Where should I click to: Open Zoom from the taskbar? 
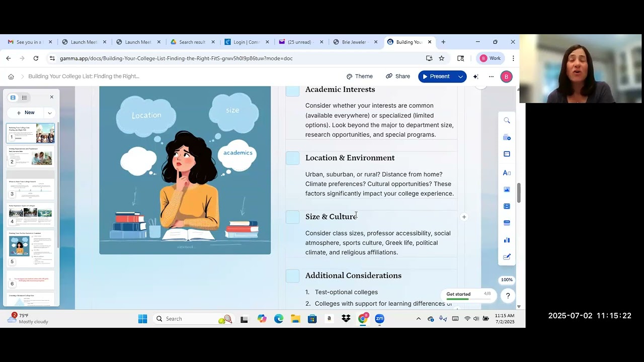pos(379,319)
